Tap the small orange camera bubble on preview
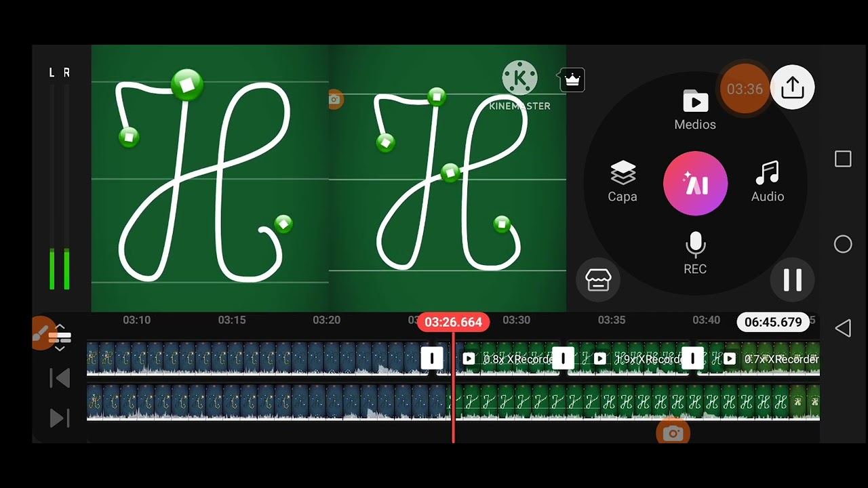Screen dimensions: 868x488 click(335, 100)
